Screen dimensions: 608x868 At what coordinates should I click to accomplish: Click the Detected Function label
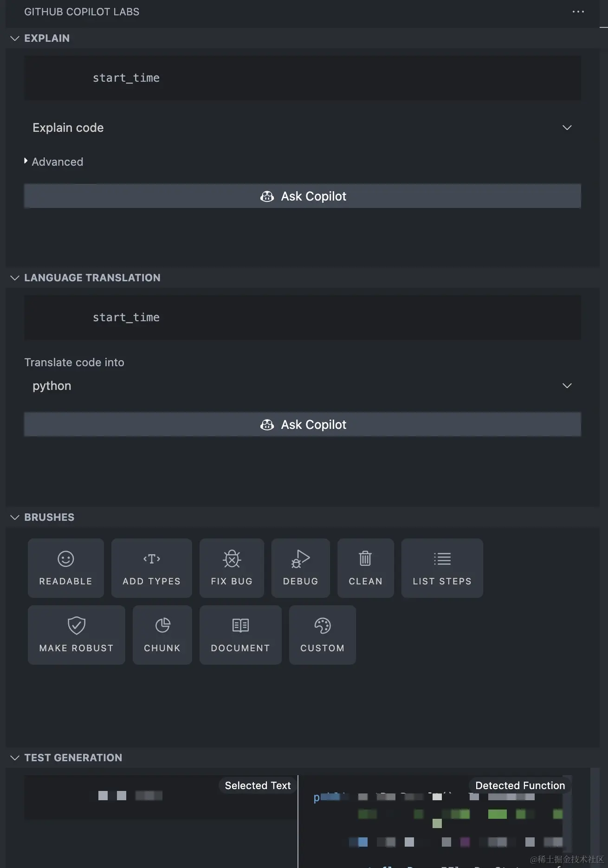pos(520,785)
